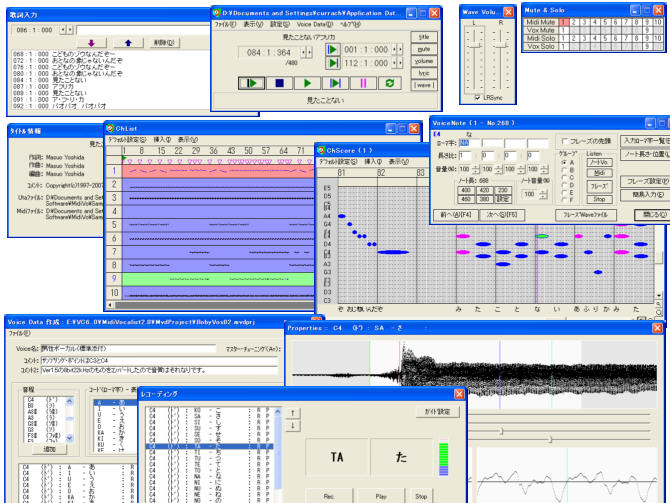
Task: Click the 前へ [F4] button
Action: tap(455, 215)
